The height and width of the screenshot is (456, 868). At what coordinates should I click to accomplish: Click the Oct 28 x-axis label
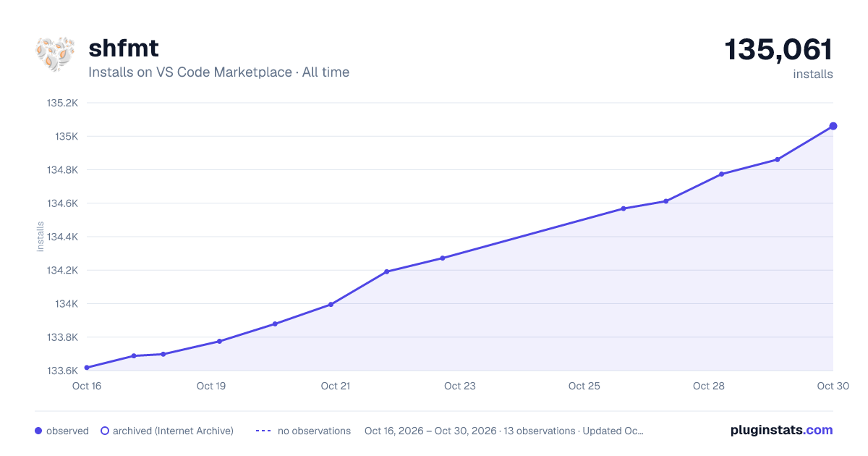click(709, 386)
